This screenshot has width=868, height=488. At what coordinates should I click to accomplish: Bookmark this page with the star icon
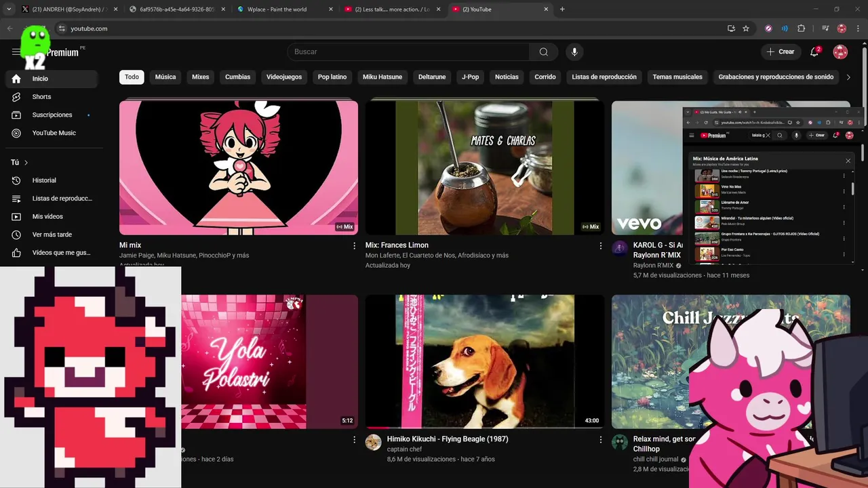(746, 28)
